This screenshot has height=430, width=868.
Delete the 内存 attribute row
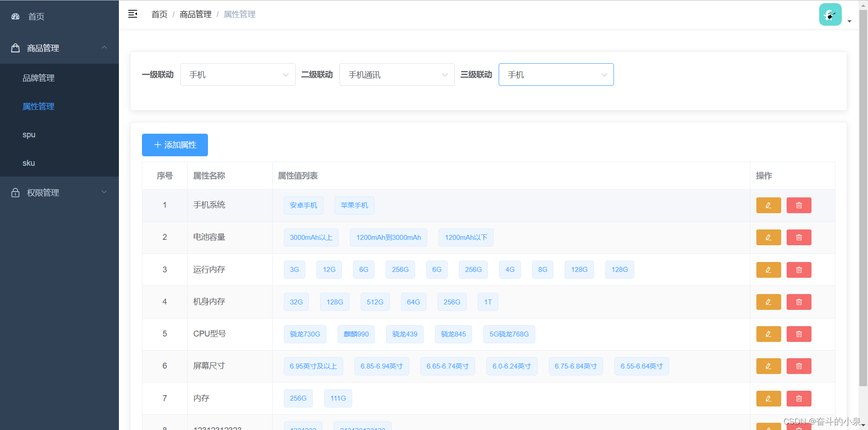(799, 399)
